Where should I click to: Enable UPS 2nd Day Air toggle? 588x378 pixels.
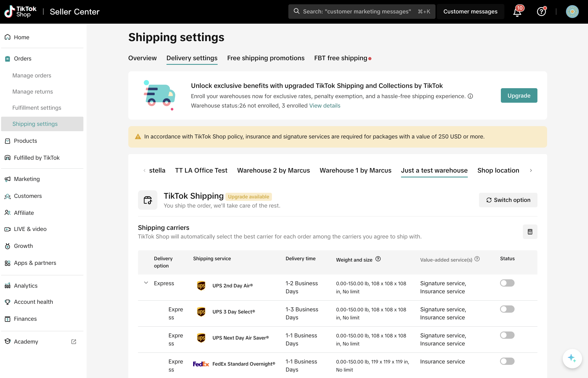(507, 283)
